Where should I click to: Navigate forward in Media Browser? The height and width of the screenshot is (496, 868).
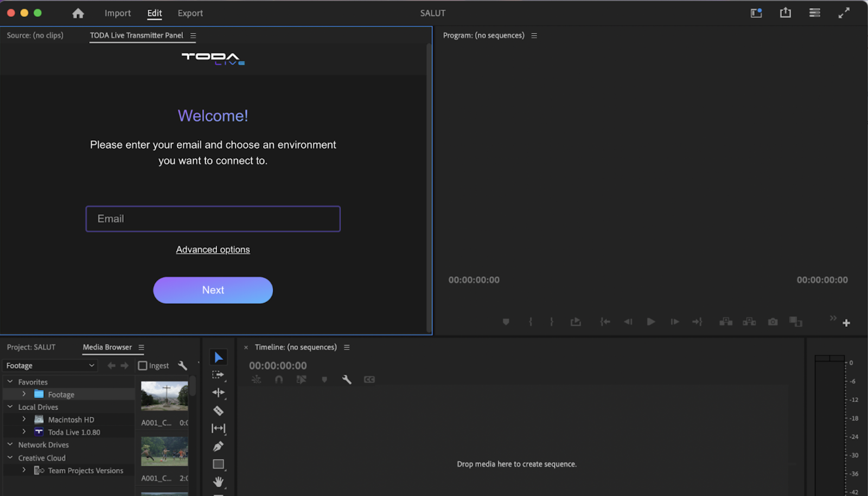pyautogui.click(x=124, y=366)
